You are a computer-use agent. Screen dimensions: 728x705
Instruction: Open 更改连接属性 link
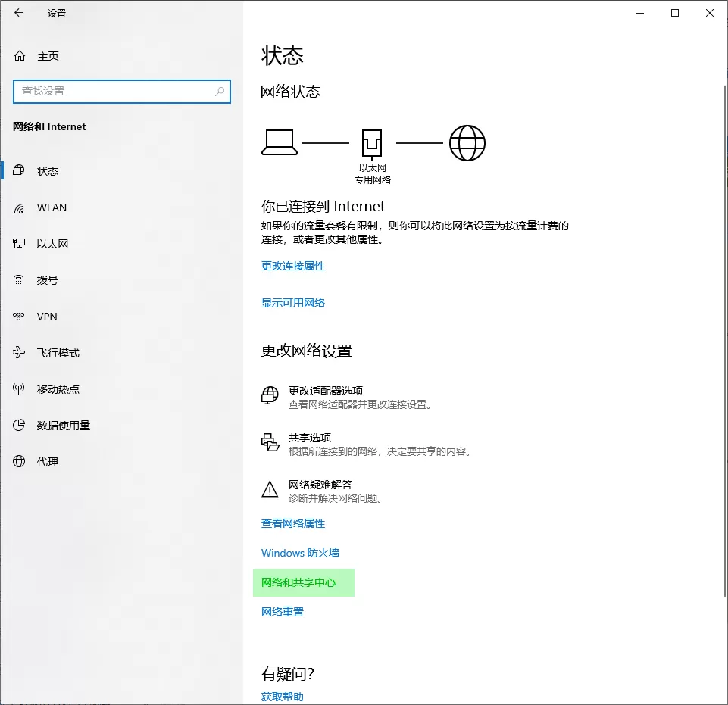pos(293,267)
